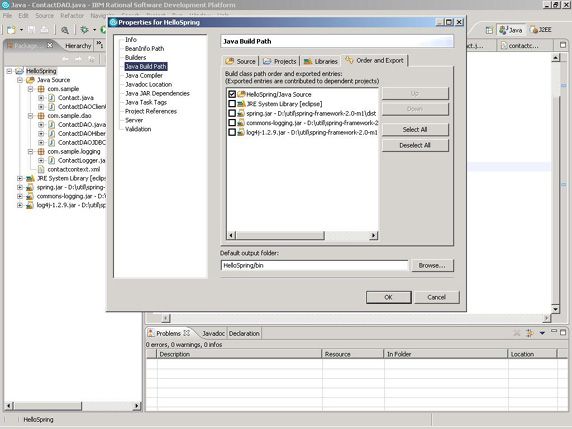Tick the commons-logging.jar export checkbox
The image size is (572, 429).
coord(232,123)
